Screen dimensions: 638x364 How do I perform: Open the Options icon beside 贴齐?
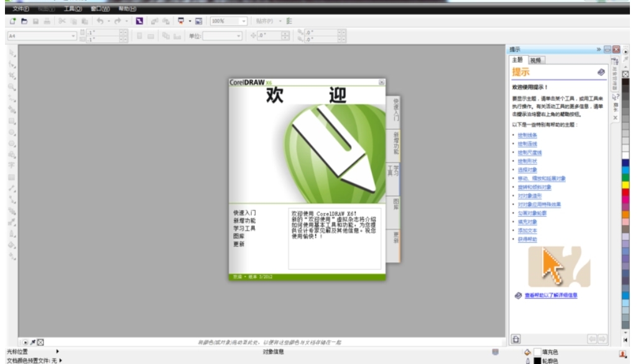pyautogui.click(x=289, y=21)
